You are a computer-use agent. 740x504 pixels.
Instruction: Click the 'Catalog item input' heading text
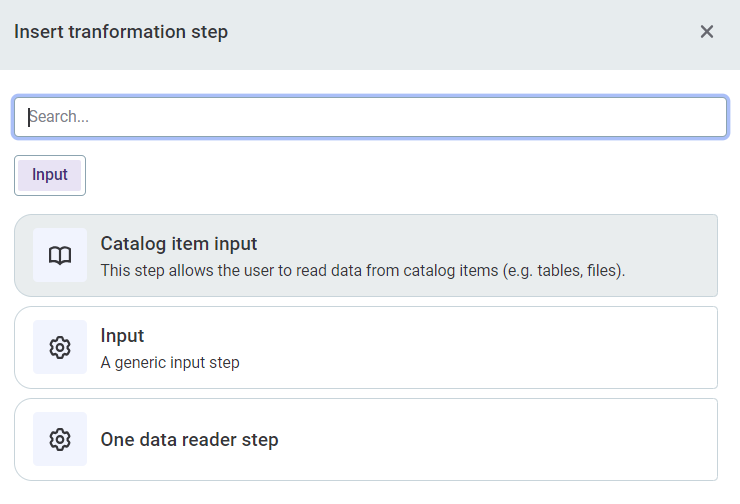tap(179, 243)
